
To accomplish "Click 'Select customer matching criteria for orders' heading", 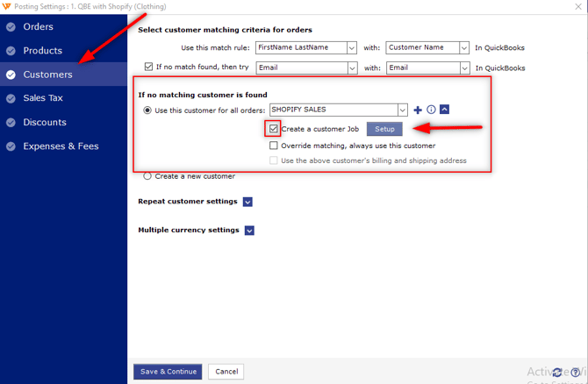I will click(225, 30).
